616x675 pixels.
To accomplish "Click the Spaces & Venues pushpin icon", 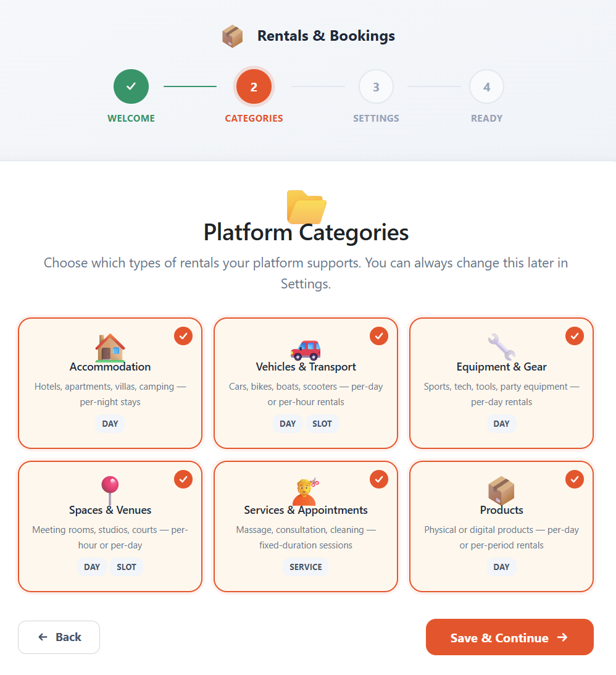I will pos(110,489).
